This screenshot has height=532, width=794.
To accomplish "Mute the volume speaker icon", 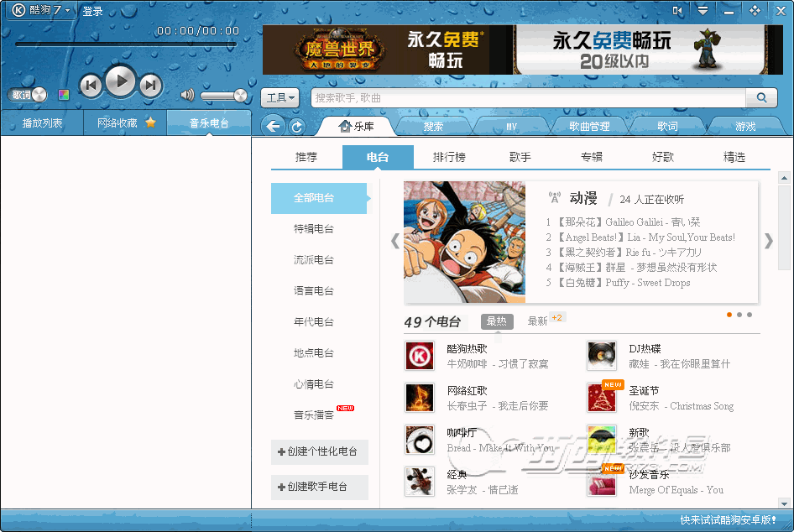I will (x=187, y=95).
